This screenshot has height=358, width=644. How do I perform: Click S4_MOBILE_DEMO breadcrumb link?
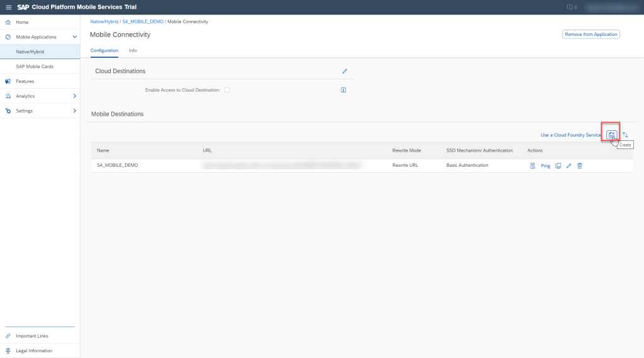(x=143, y=21)
